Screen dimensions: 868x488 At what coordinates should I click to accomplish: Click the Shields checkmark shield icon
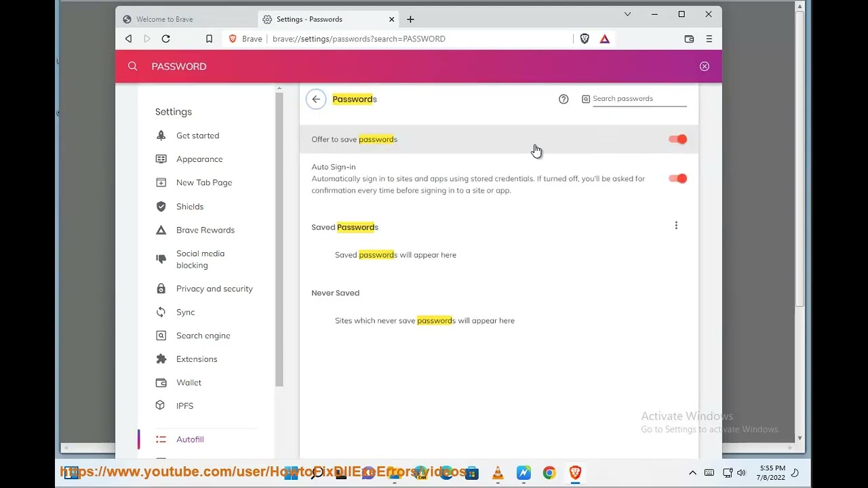[161, 207]
